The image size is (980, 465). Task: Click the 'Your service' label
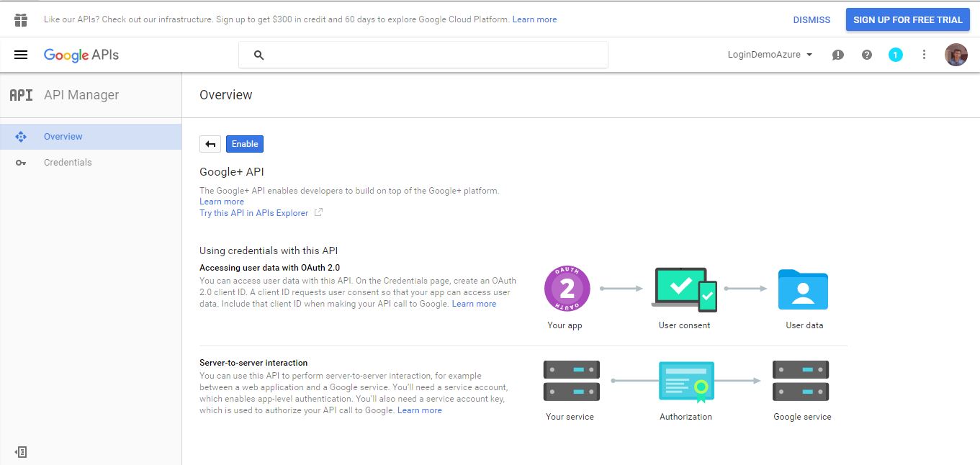pos(570,417)
